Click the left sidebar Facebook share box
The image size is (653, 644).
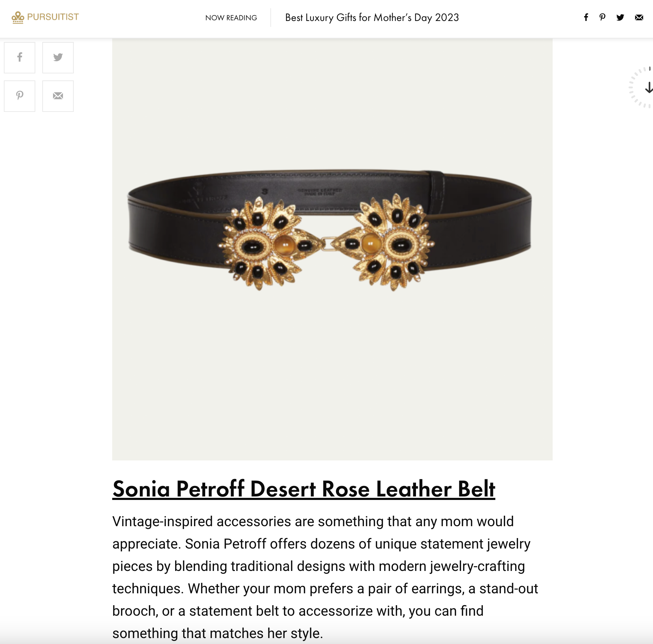pyautogui.click(x=20, y=58)
